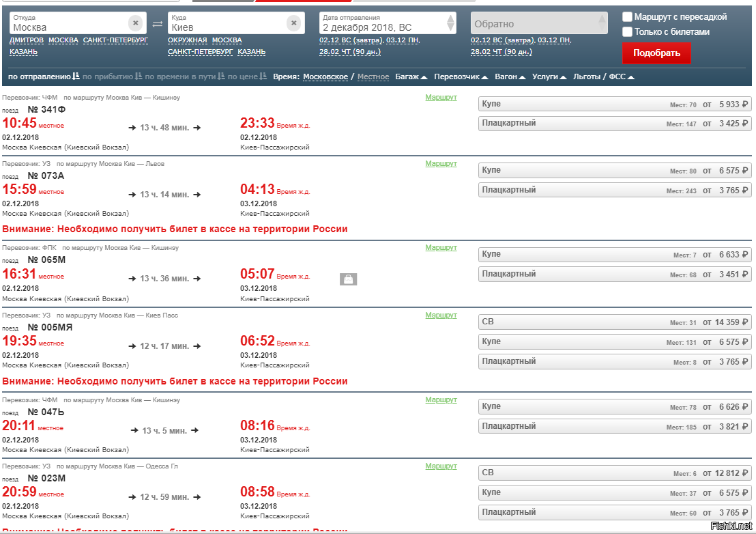The image size is (756, 534).
Task: Sort results by price (по цене)
Action: tap(247, 76)
